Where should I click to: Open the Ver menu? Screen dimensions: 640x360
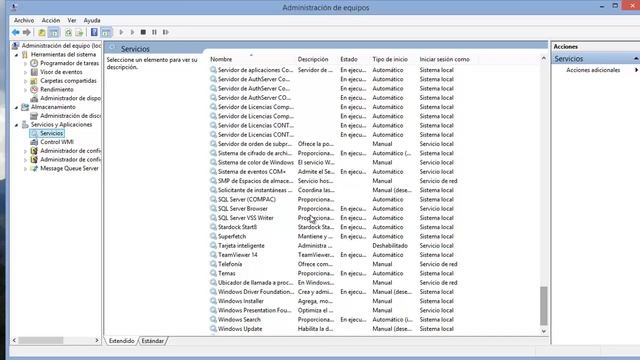(x=72, y=20)
